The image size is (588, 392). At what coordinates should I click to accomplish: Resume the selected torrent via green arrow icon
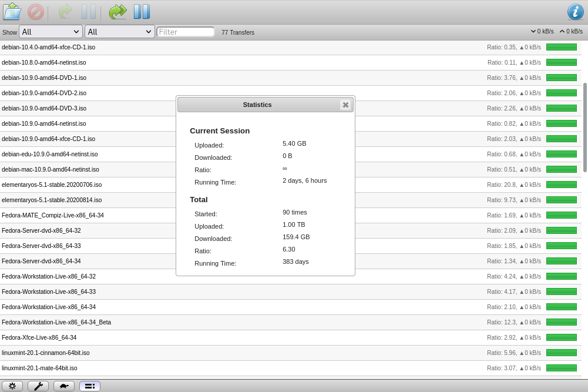click(65, 11)
